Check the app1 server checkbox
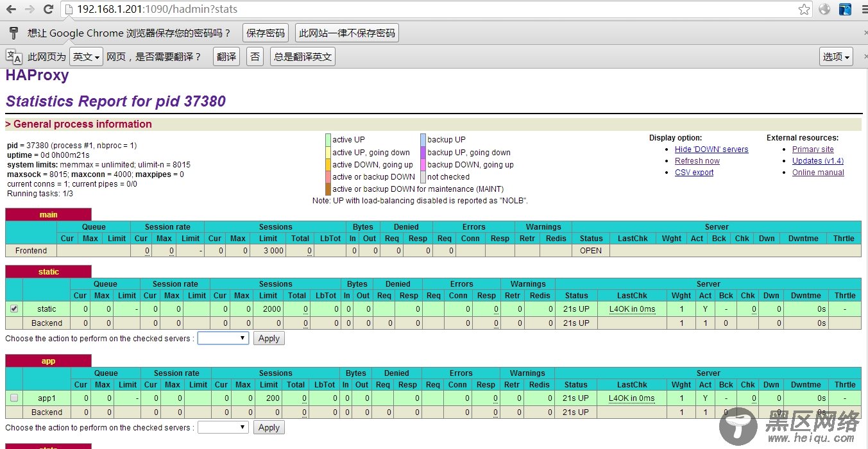Image resolution: width=868 pixels, height=449 pixels. (x=14, y=398)
